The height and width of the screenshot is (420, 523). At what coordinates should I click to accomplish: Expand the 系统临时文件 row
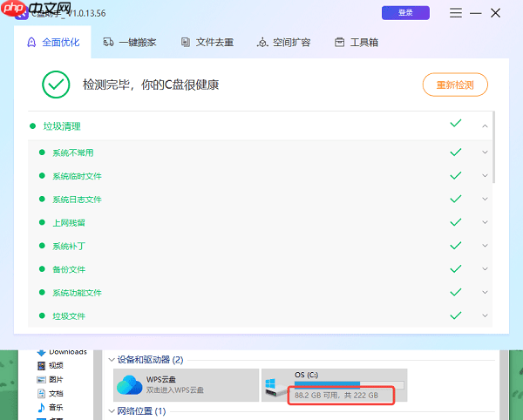(x=485, y=176)
